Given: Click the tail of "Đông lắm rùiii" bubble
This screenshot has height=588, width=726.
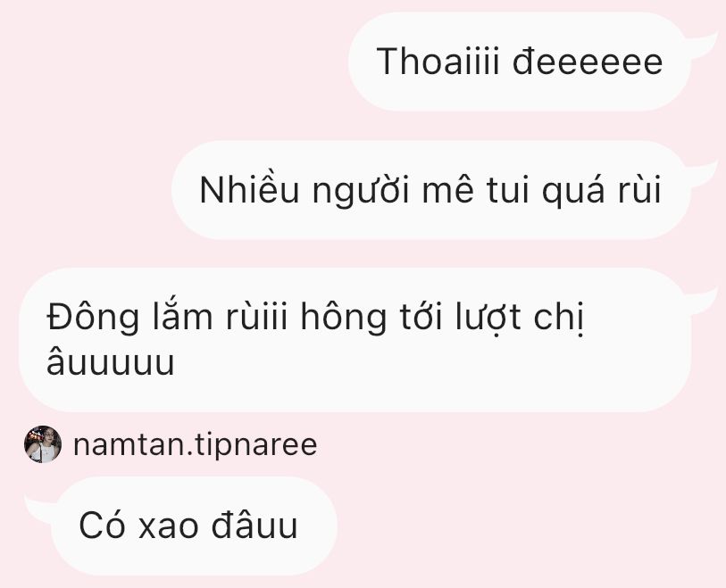Looking at the screenshot, I should (x=702, y=300).
